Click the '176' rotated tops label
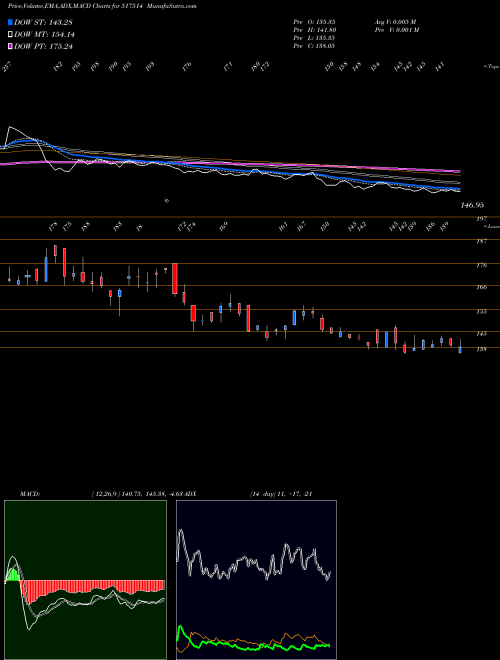Image resolution: width=500 pixels, height=660 pixels. [x=187, y=66]
